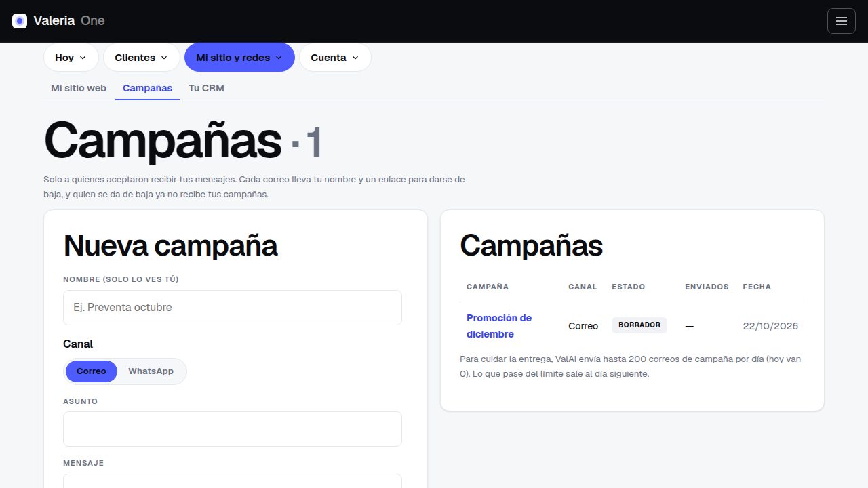Screen dimensions: 868x488
Task: Go to the Tu CRM tab
Action: (x=206, y=88)
